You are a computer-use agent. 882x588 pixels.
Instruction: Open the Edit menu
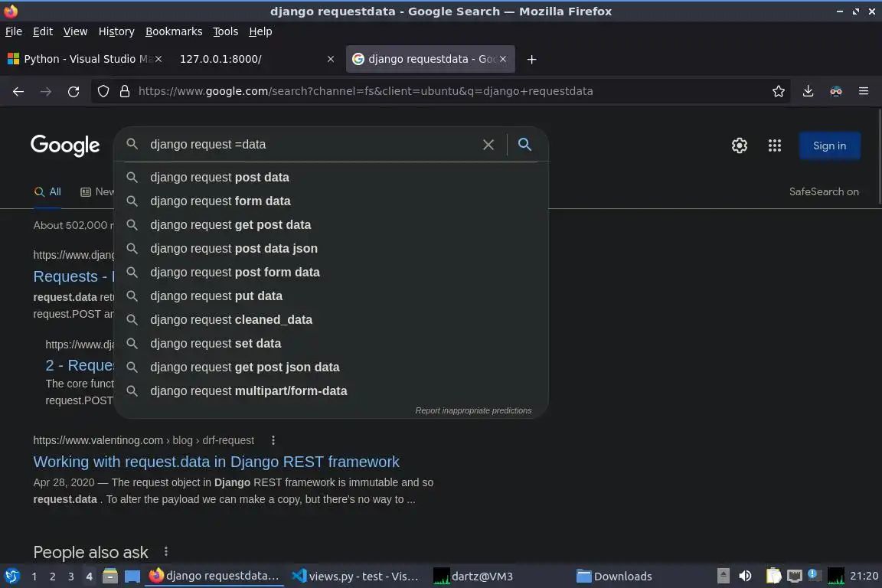[x=43, y=31]
